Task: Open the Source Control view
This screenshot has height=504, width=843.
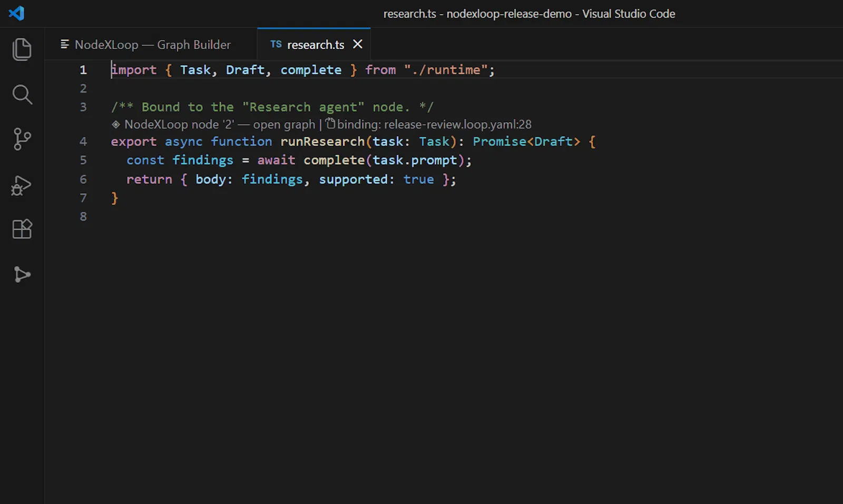Action: (22, 140)
